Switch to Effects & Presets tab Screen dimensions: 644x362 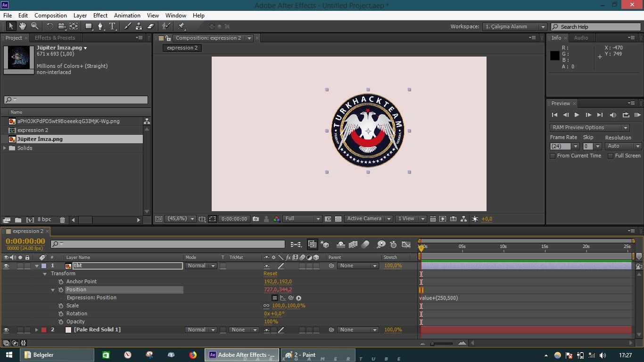coord(55,38)
